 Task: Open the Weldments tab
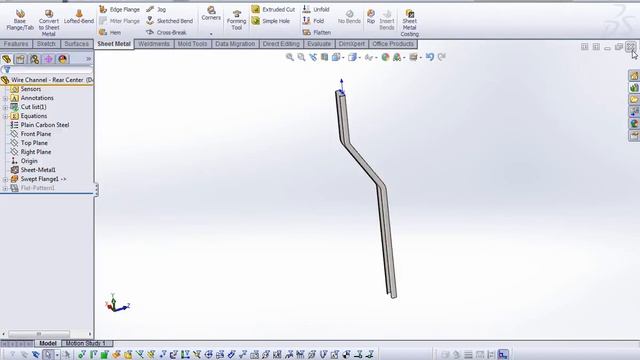click(x=154, y=44)
